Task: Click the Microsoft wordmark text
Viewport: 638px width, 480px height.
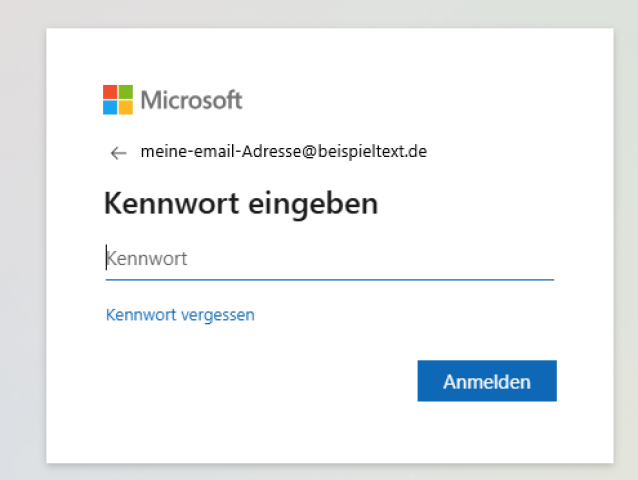Action: coord(191,100)
